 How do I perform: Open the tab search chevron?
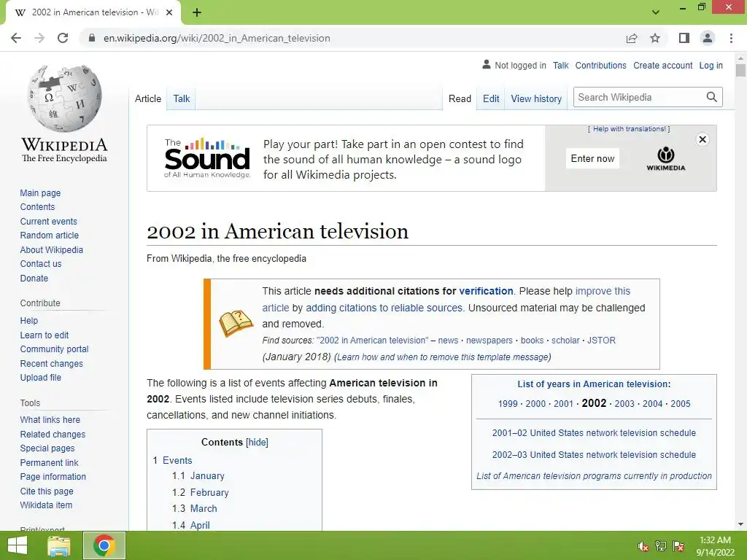point(656,12)
